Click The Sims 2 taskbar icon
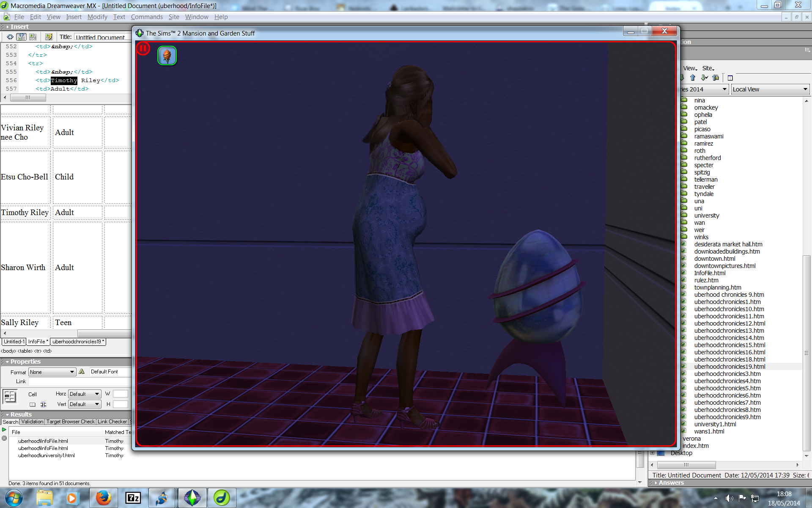This screenshot has width=812, height=508. tap(192, 498)
